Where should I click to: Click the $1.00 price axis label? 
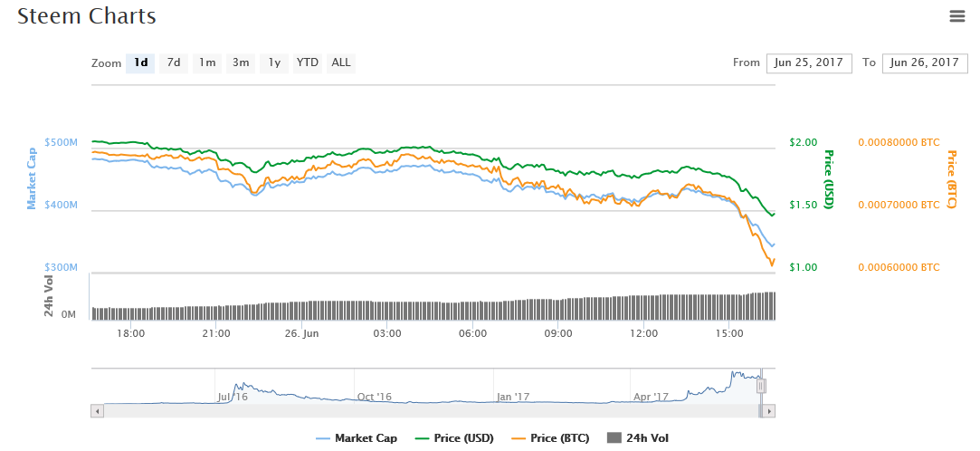804,268
